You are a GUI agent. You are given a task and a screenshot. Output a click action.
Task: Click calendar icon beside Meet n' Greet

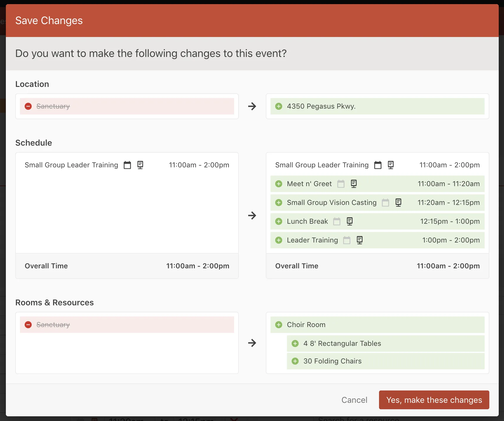point(341,184)
